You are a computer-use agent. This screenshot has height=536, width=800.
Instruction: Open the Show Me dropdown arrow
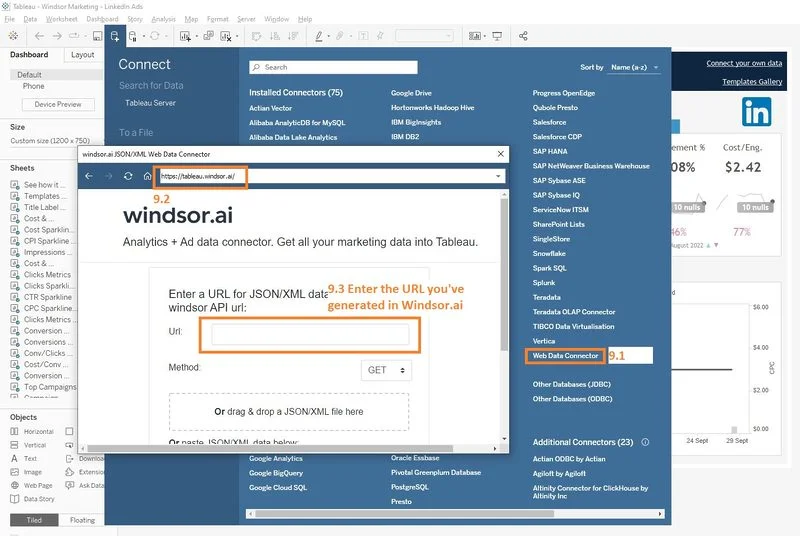pos(485,36)
